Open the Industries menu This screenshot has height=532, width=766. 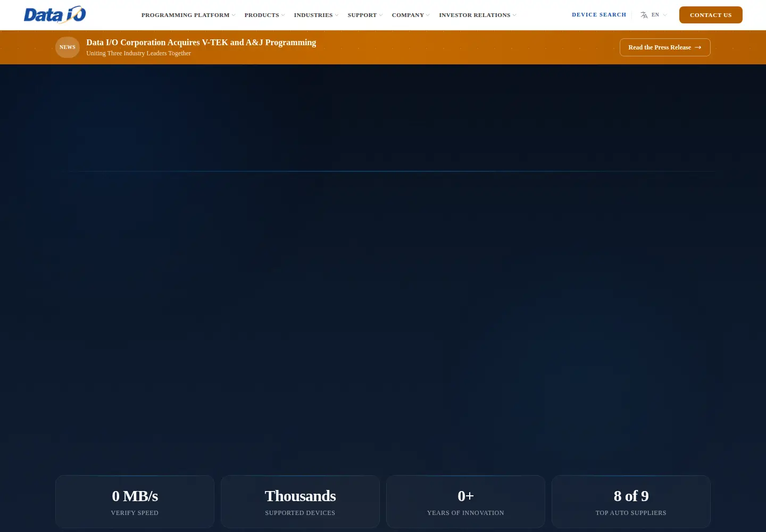pyautogui.click(x=316, y=15)
